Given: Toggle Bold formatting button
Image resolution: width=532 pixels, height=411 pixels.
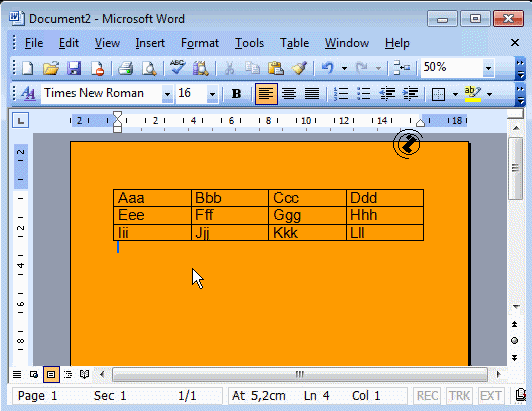Looking at the screenshot, I should [x=236, y=93].
